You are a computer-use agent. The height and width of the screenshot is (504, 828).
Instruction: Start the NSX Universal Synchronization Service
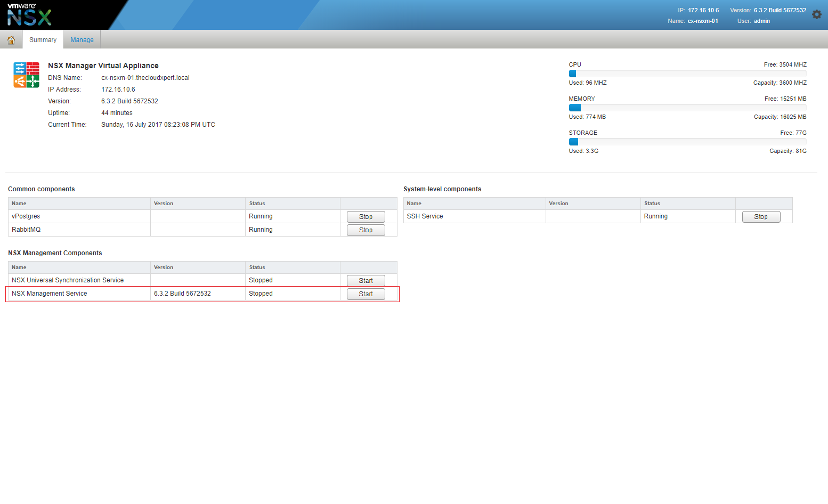pyautogui.click(x=366, y=281)
